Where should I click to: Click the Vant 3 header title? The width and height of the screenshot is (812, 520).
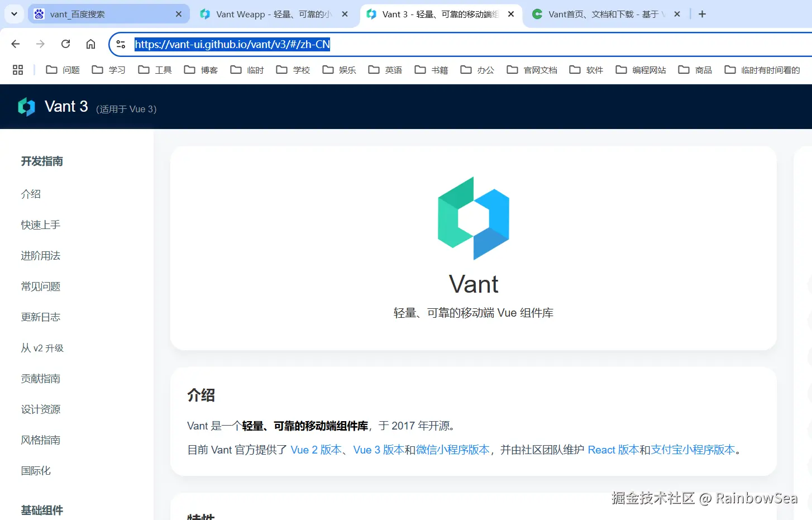pos(66,106)
